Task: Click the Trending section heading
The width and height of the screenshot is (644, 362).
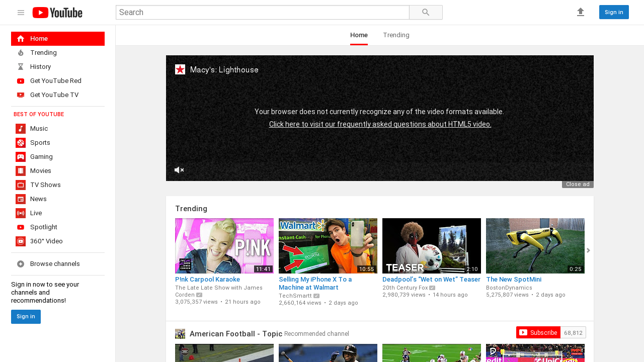Action: tap(191, 209)
